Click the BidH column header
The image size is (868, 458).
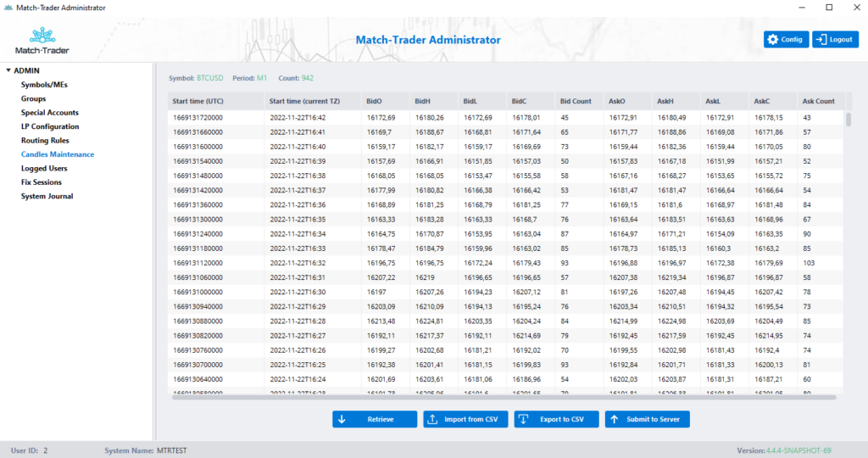click(x=435, y=101)
